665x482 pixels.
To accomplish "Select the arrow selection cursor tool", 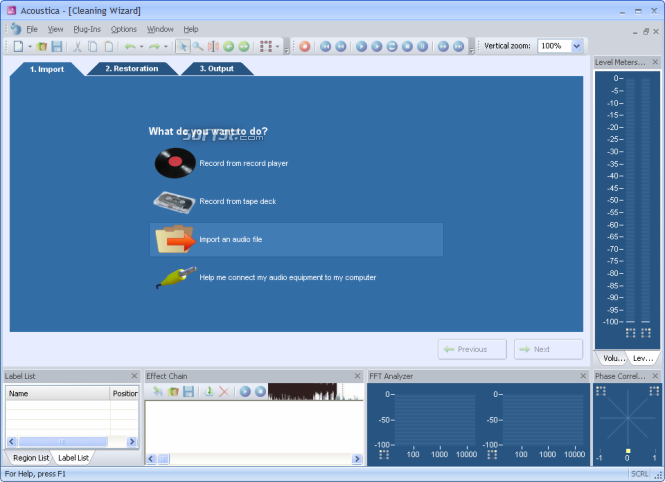I will (183, 46).
